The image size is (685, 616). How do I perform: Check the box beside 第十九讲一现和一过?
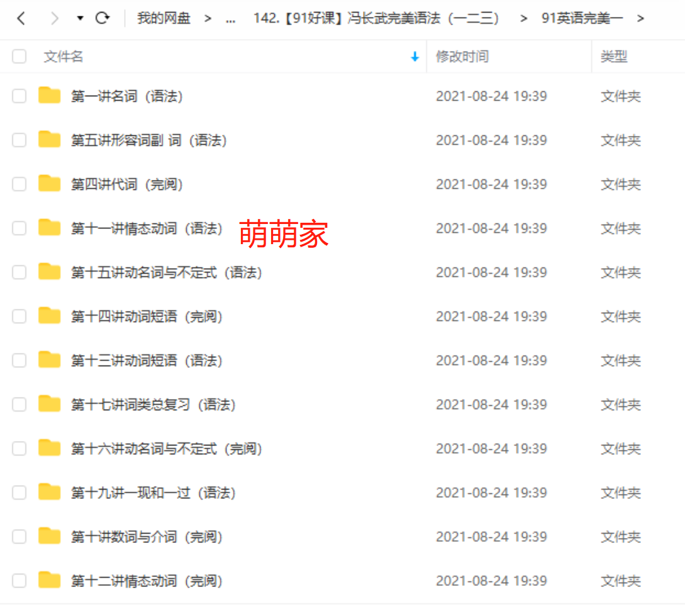click(x=19, y=493)
